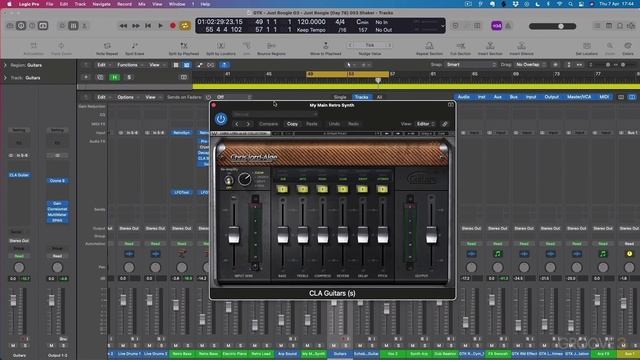640x360 pixels.
Task: Click Copy in plug-in window header
Action: click(292, 124)
